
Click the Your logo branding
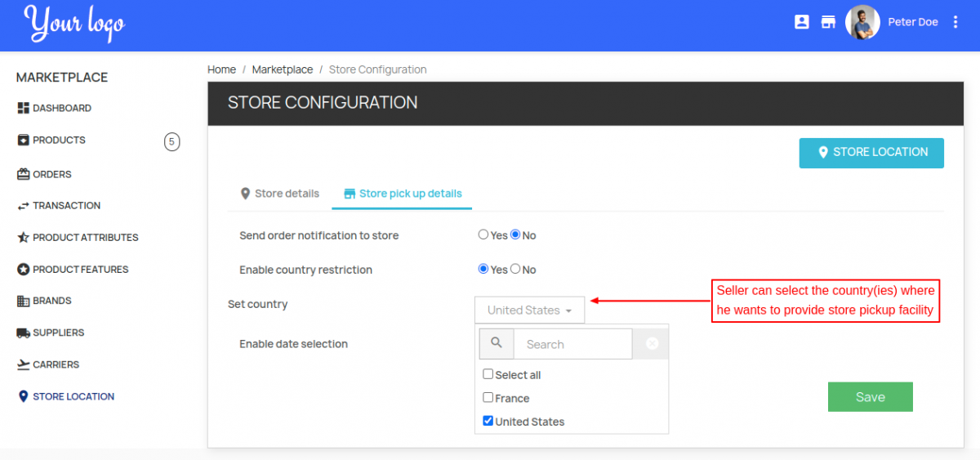point(74,24)
